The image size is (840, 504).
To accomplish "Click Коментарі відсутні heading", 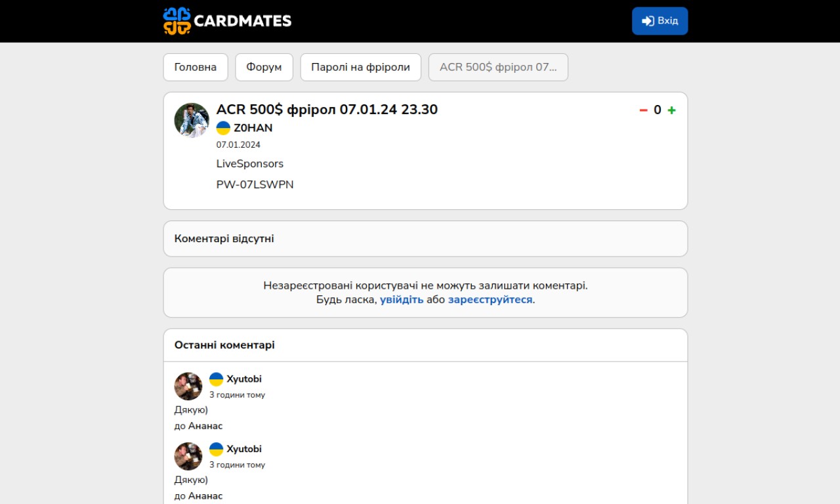I will (x=224, y=238).
